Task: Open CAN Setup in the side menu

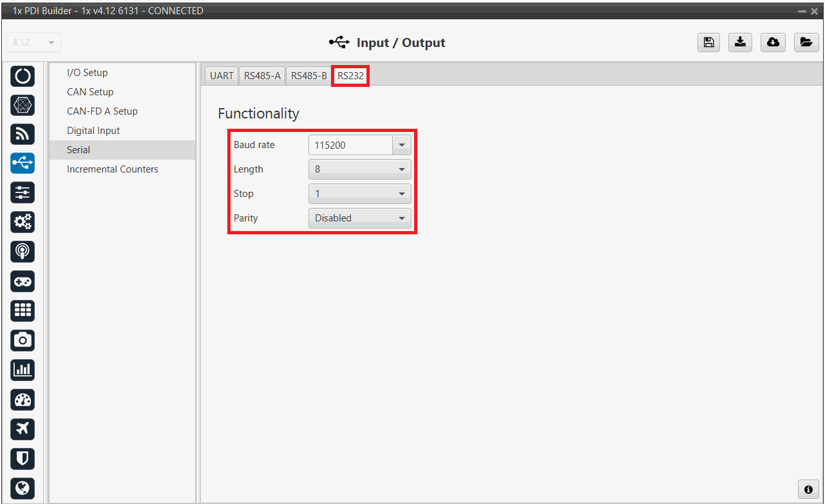Action: 90,92
